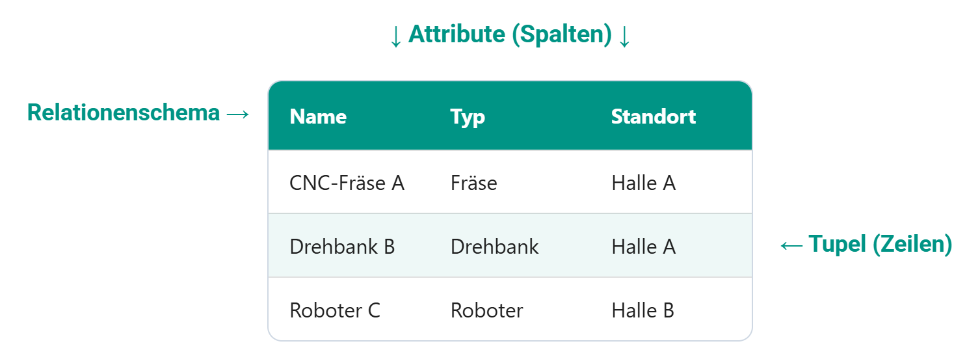Click the Roboter type cell
The width and height of the screenshot is (980, 363).
click(x=486, y=311)
